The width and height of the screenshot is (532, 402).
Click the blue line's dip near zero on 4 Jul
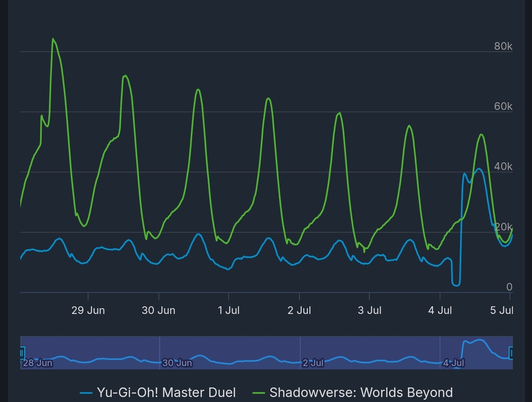coord(456,285)
